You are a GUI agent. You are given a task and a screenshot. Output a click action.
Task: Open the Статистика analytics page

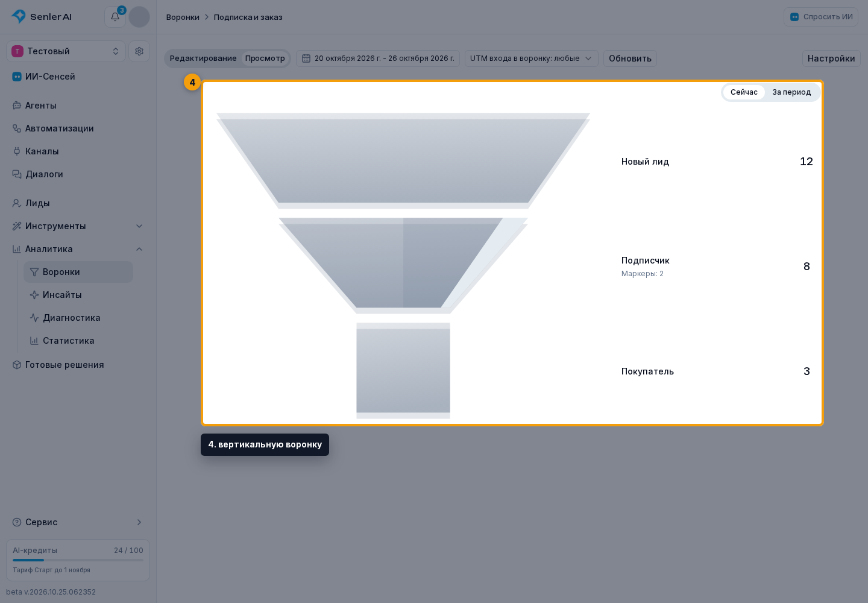[x=78, y=341]
